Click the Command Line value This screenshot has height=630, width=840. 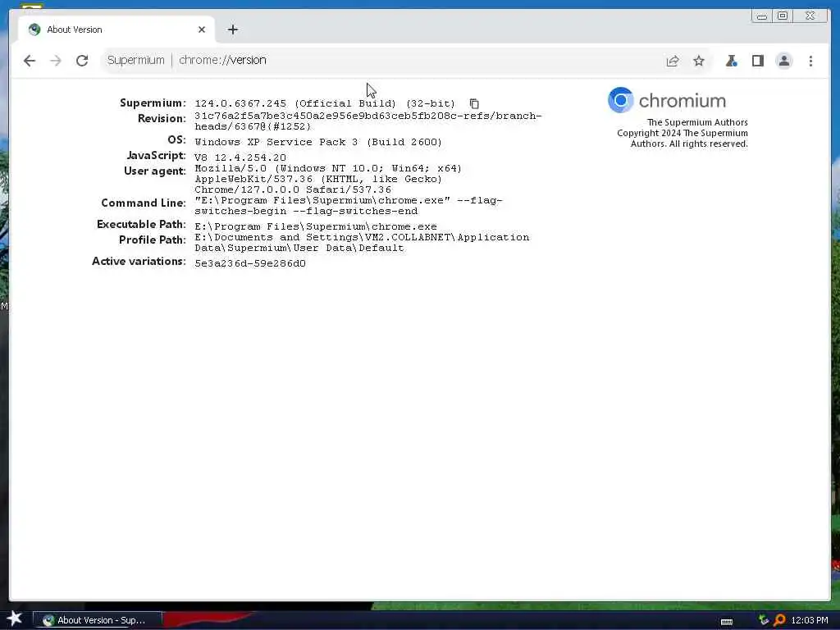click(348, 206)
